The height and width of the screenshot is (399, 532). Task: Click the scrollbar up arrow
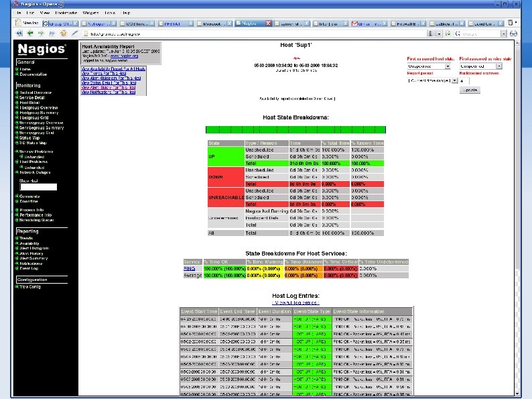[x=517, y=43]
